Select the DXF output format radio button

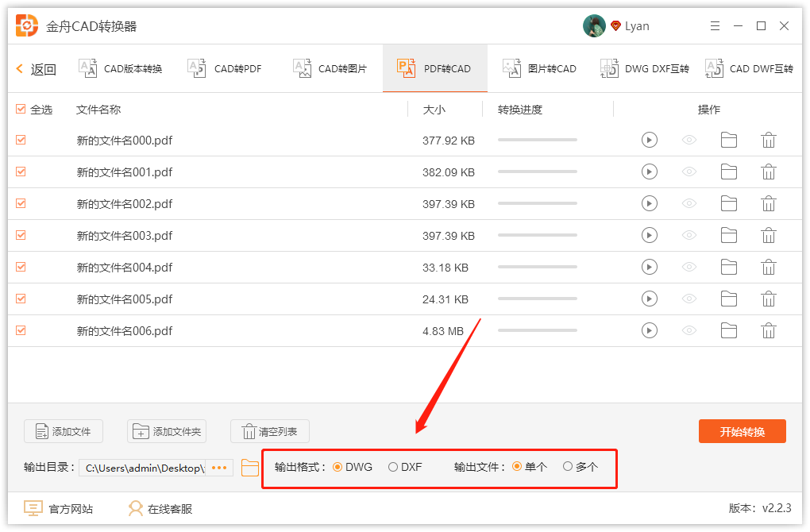click(393, 467)
